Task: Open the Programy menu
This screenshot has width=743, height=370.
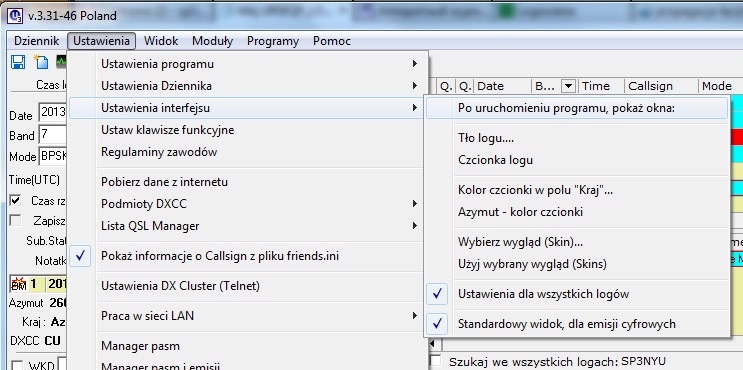Action: (273, 41)
